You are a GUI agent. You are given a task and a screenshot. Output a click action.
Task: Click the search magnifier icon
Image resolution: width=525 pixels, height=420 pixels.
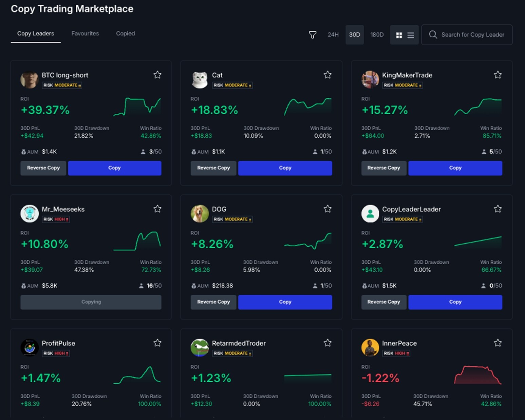click(433, 35)
